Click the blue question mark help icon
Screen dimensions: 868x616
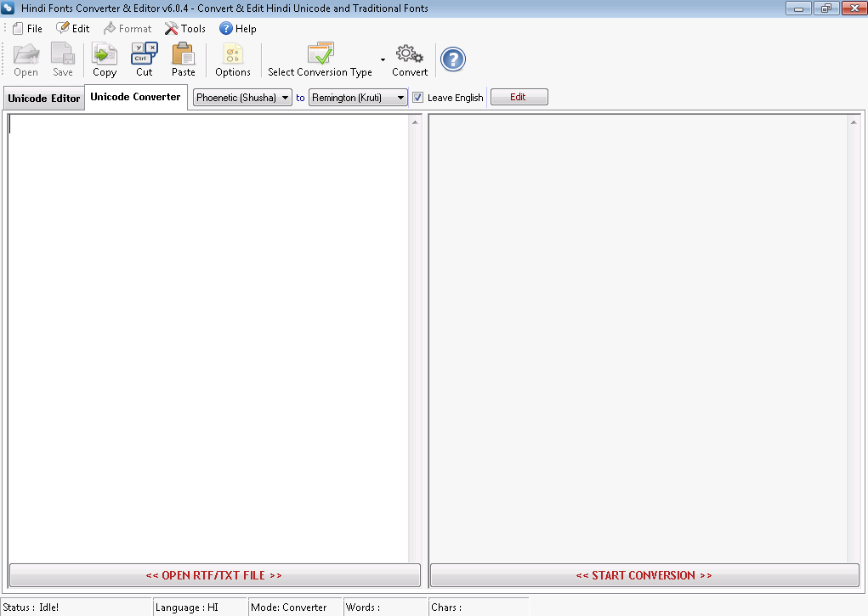point(453,59)
